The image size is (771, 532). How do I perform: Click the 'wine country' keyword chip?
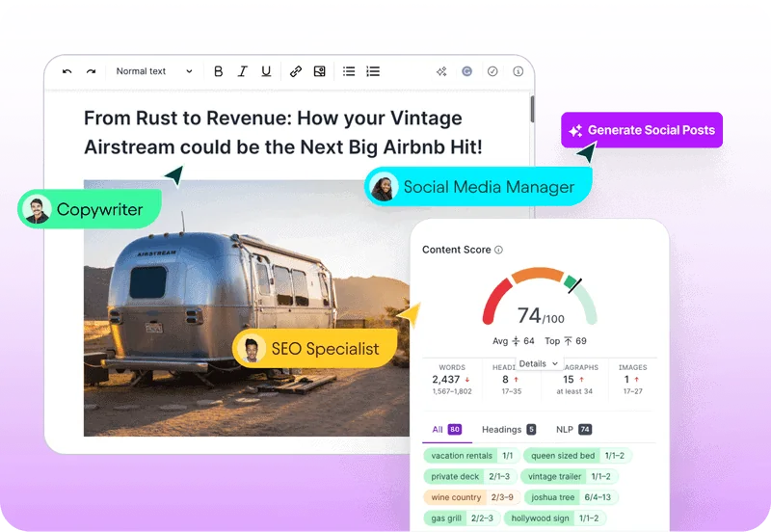[x=471, y=497]
